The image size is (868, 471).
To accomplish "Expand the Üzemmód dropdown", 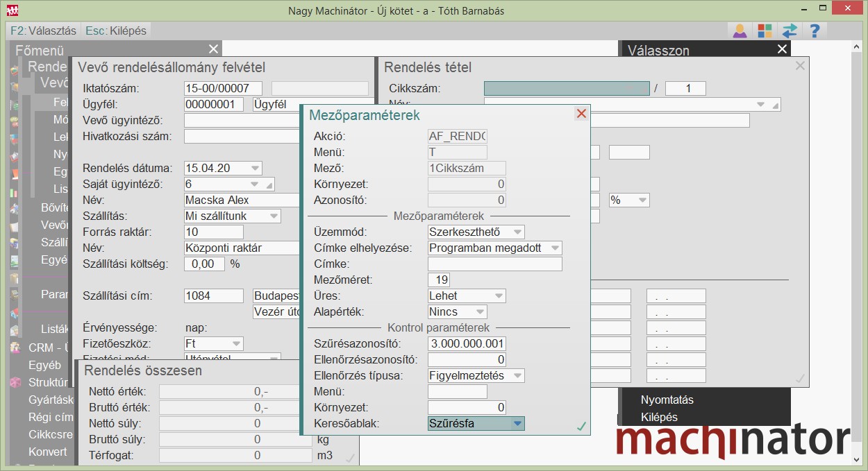I will point(517,232).
